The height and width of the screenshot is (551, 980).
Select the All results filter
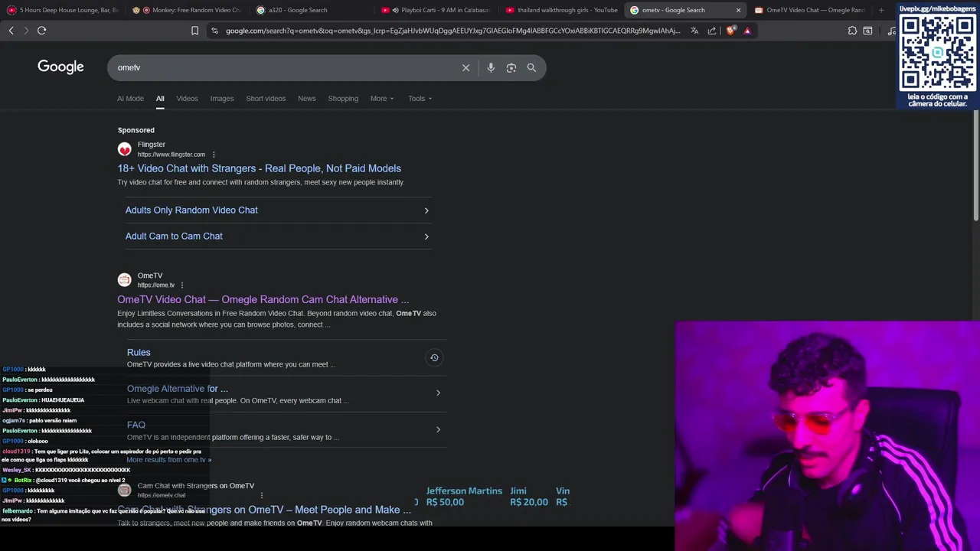[160, 99]
